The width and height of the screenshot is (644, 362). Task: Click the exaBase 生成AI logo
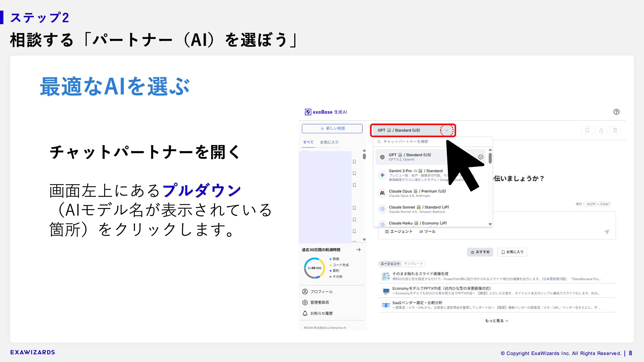(x=326, y=112)
